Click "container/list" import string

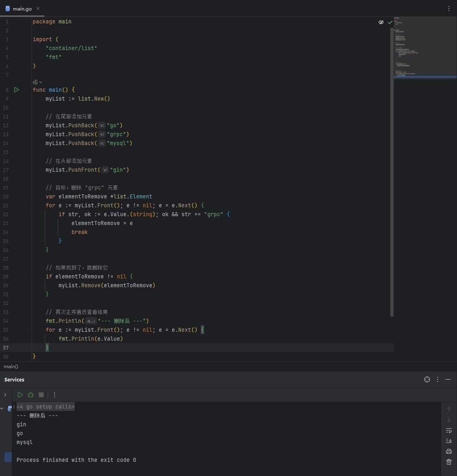pyautogui.click(x=72, y=48)
